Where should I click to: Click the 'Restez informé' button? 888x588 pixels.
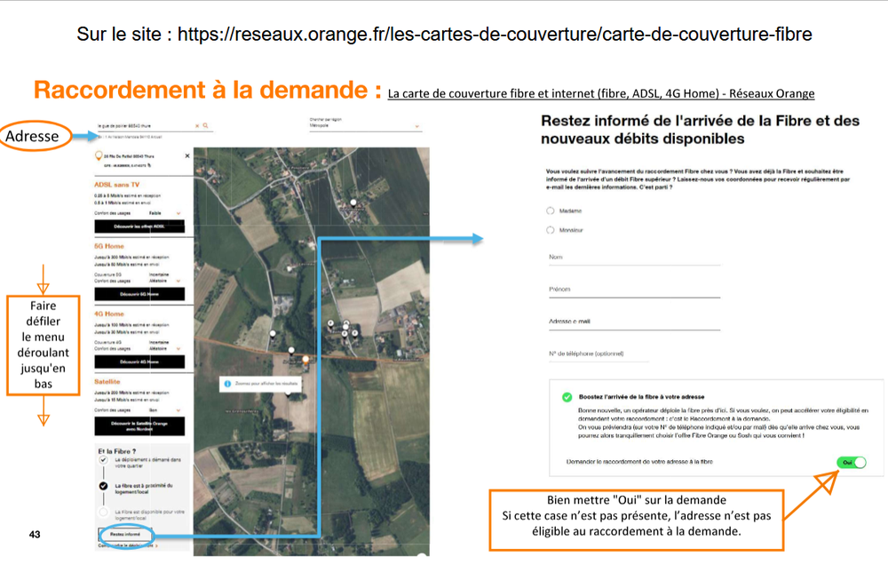coord(124,535)
